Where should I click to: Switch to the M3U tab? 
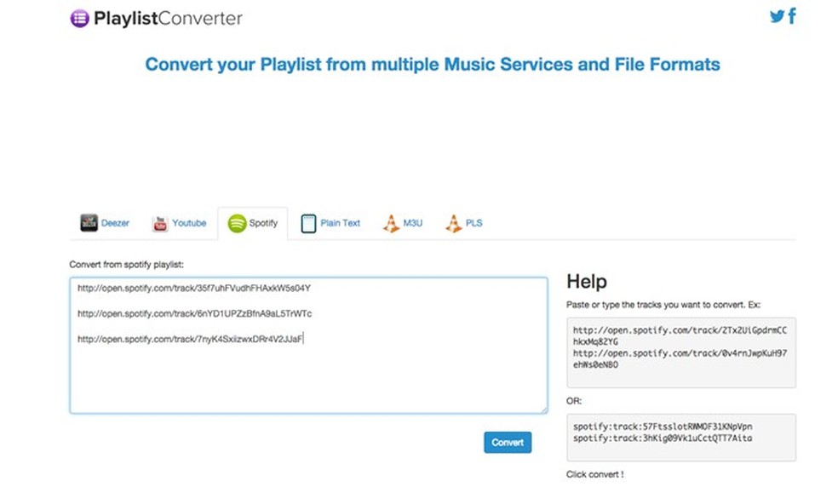click(403, 223)
